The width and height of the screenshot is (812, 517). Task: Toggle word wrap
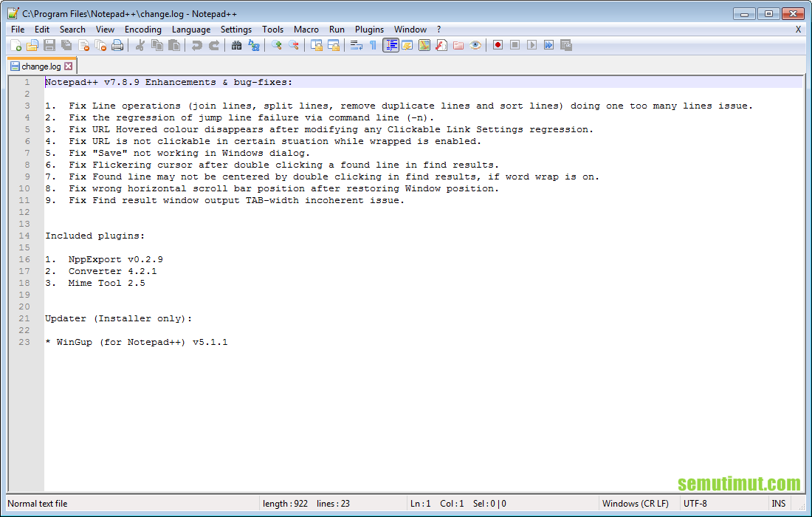(356, 44)
